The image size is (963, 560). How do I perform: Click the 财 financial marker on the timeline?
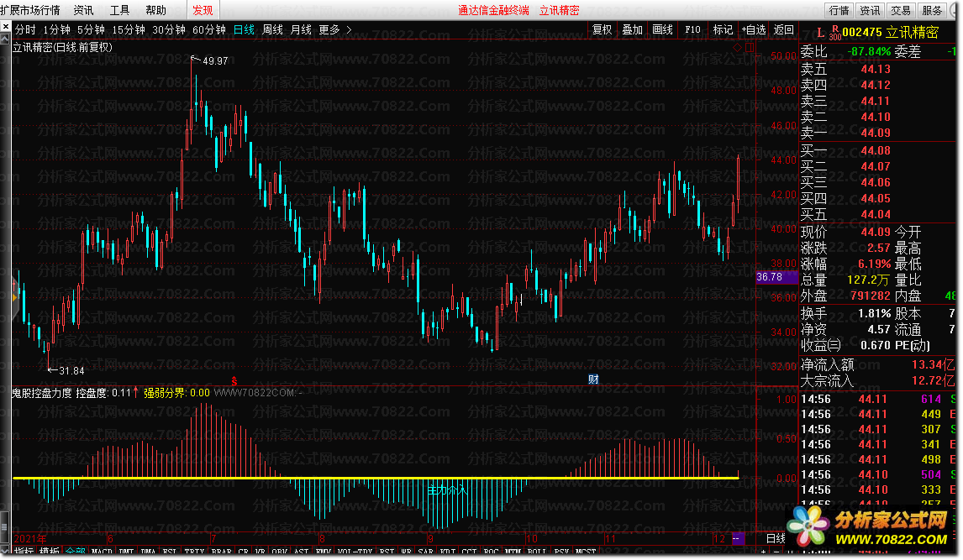point(593,379)
